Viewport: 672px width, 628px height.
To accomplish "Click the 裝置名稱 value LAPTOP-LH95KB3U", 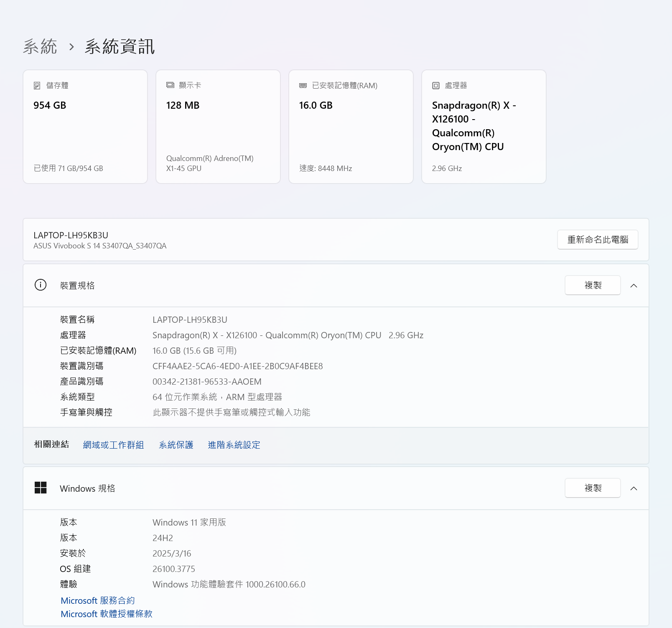I will (190, 320).
